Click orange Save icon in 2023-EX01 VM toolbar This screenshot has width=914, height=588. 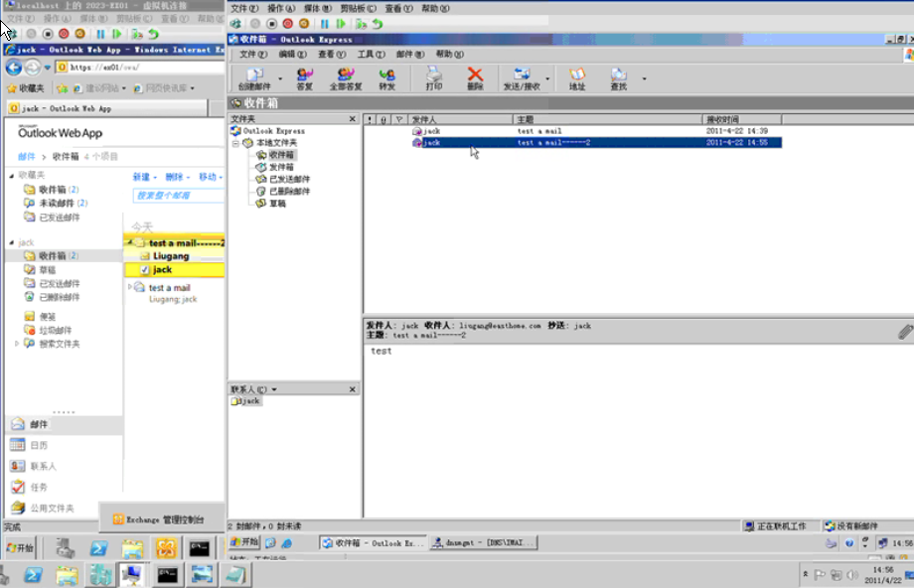[x=79, y=34]
